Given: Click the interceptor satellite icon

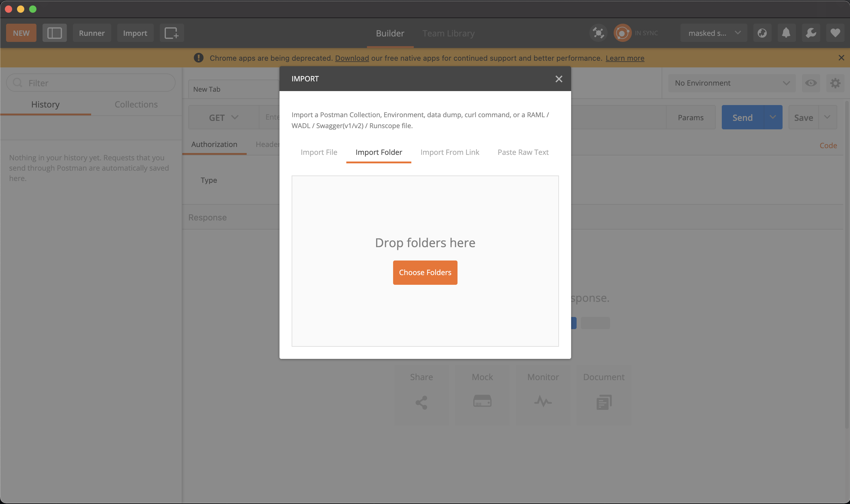Looking at the screenshot, I should [598, 33].
